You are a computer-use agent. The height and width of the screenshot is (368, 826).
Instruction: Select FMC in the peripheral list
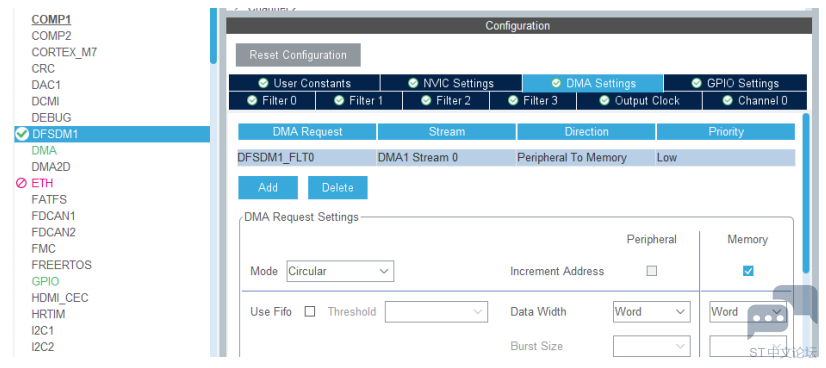pos(43,248)
